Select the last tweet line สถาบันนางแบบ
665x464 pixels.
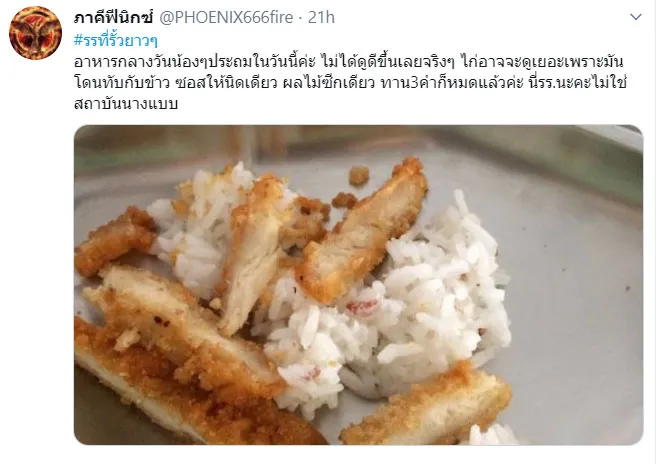126,103
